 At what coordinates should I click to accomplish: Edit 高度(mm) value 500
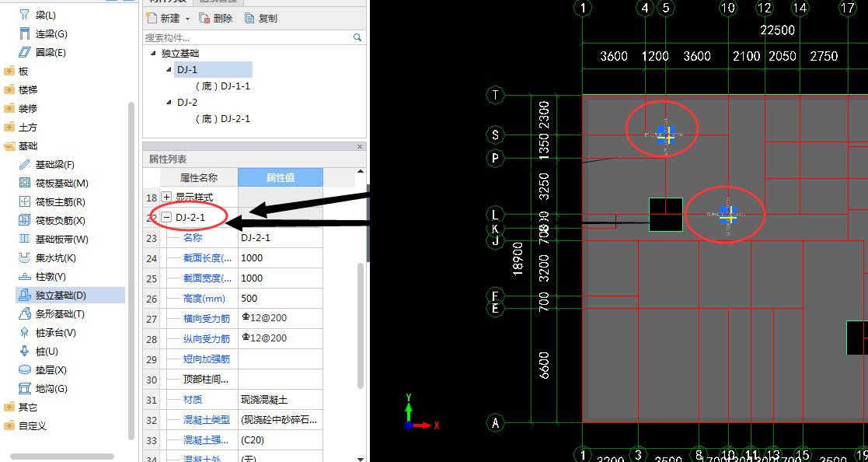click(x=281, y=299)
